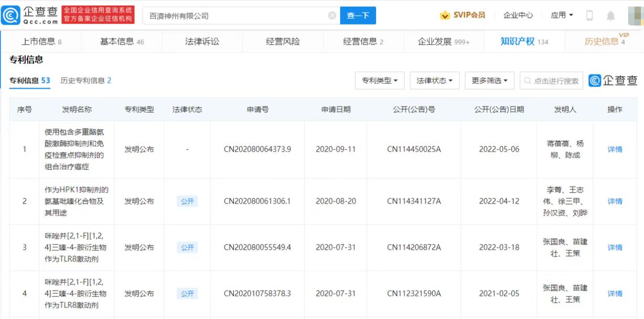This screenshot has height=319, width=644.
Task: Click application number CN202010758378.3
Action: tap(257, 293)
